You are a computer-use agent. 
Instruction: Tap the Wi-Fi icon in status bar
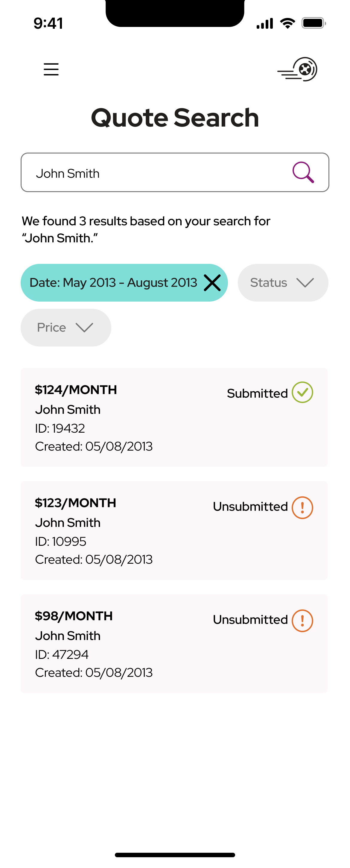[288, 23]
